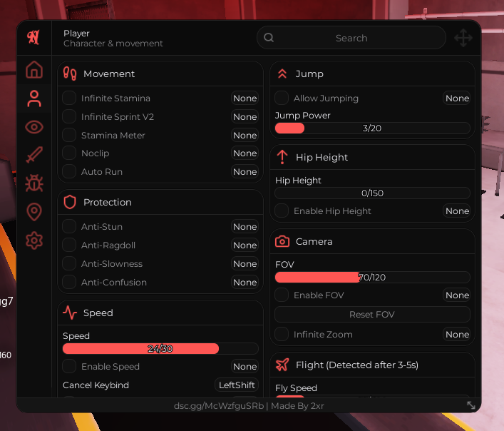Enable Auto Run checkbox
The image size is (504, 431).
[69, 171]
